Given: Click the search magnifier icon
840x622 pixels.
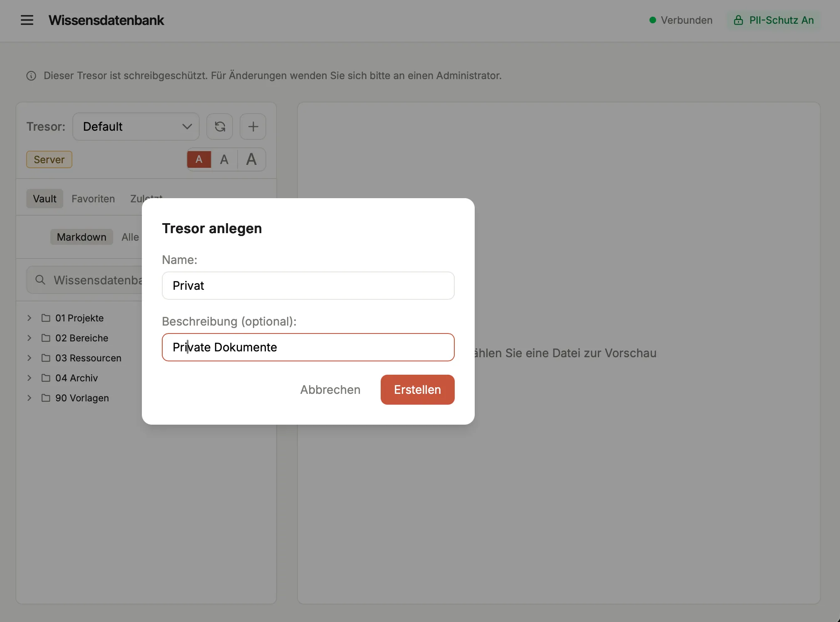Looking at the screenshot, I should coord(40,280).
